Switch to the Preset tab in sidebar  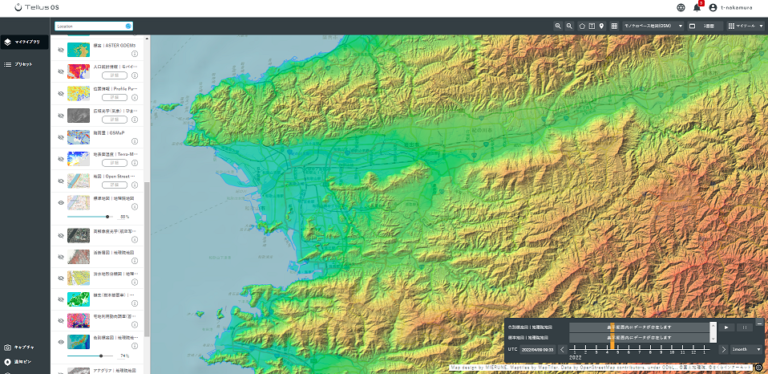pos(24,64)
